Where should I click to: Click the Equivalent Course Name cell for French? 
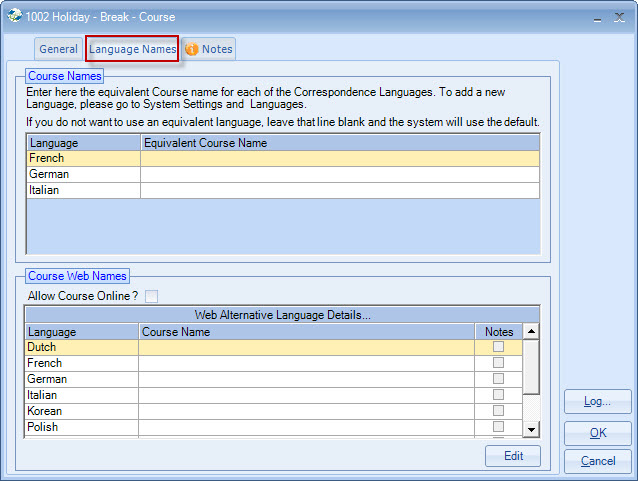340,158
